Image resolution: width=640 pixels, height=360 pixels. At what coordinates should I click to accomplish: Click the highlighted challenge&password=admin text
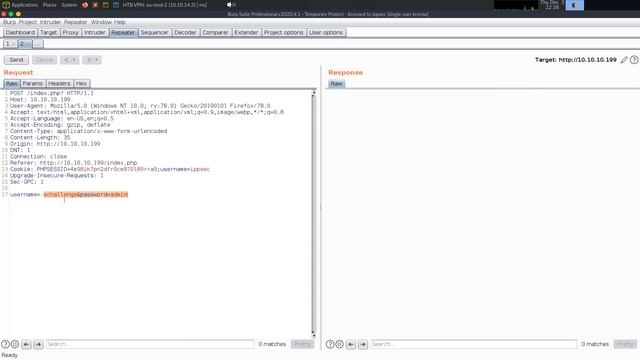tap(86, 194)
